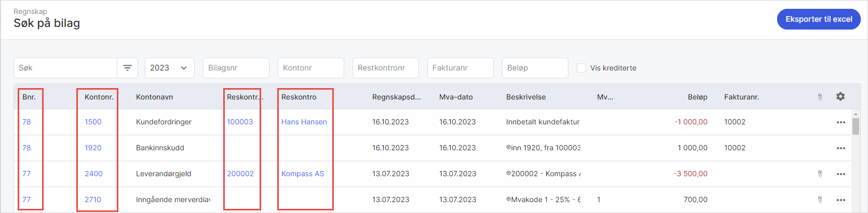Click the Fakturanr filter field
This screenshot has height=213, width=868.
(460, 68)
